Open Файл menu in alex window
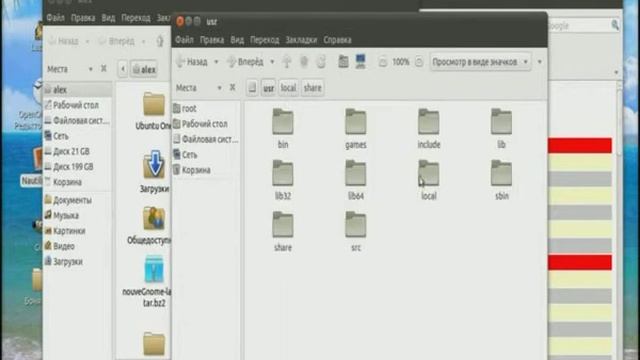The width and height of the screenshot is (640, 360). point(55,18)
